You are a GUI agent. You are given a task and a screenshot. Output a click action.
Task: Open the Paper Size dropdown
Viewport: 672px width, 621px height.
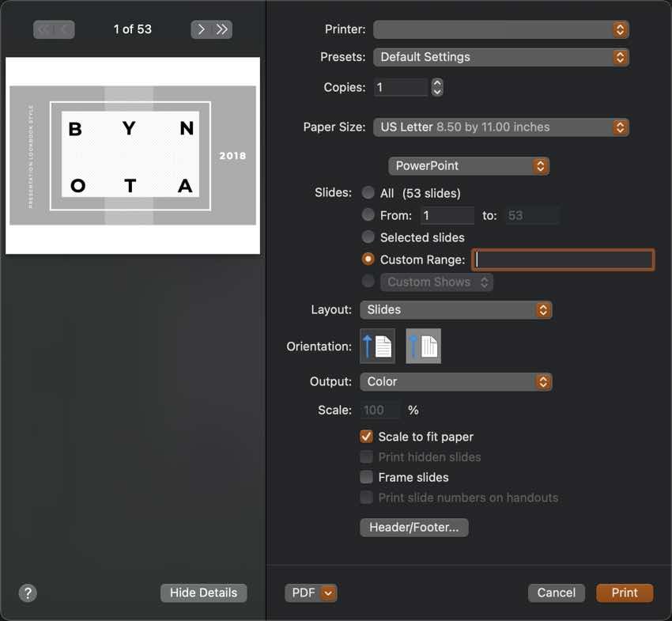point(500,127)
